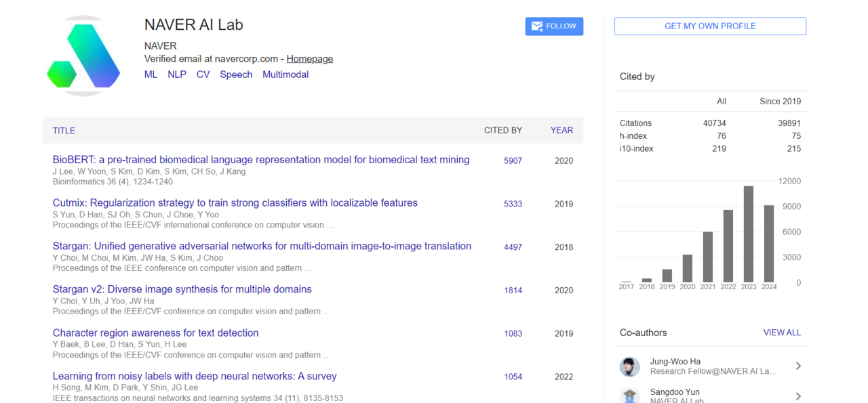This screenshot has height=403, width=868.
Task: Expand Jung-Woo Ha co-author chevron
Action: click(x=798, y=366)
